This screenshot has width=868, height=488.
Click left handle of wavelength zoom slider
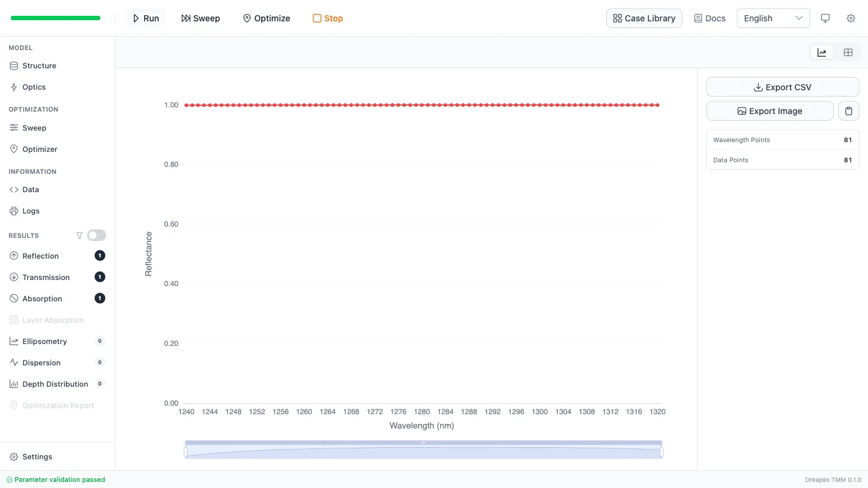point(186,452)
